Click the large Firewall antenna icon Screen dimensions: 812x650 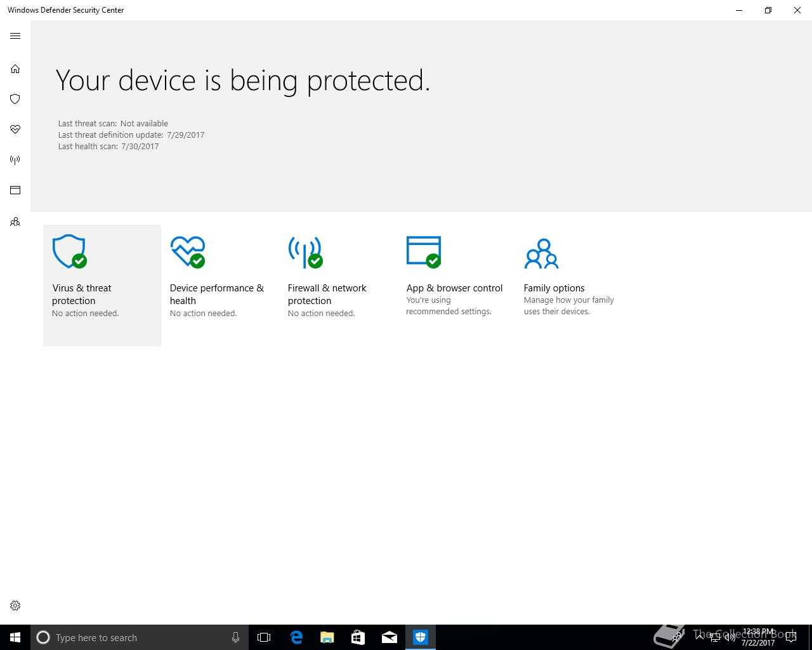coord(306,252)
